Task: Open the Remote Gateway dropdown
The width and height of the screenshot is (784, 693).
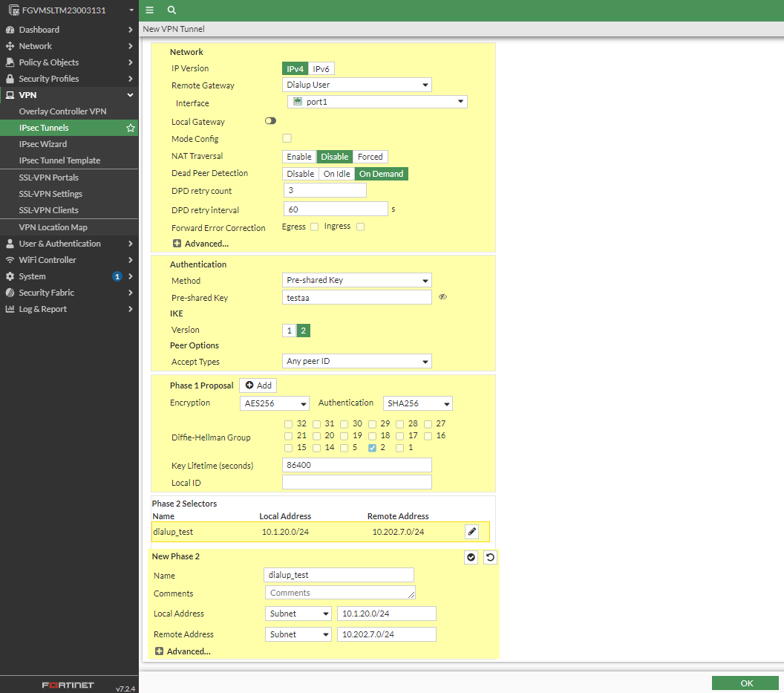Action: [356, 85]
